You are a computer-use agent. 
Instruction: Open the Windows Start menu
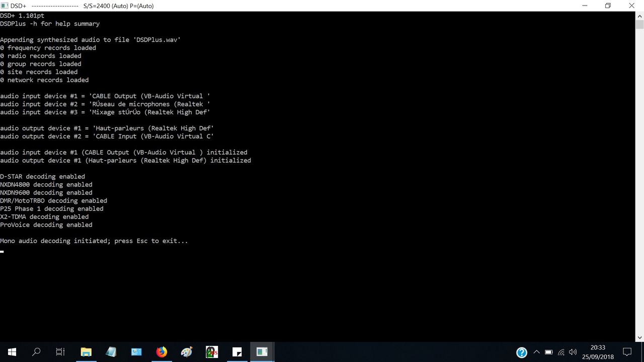[x=12, y=352]
